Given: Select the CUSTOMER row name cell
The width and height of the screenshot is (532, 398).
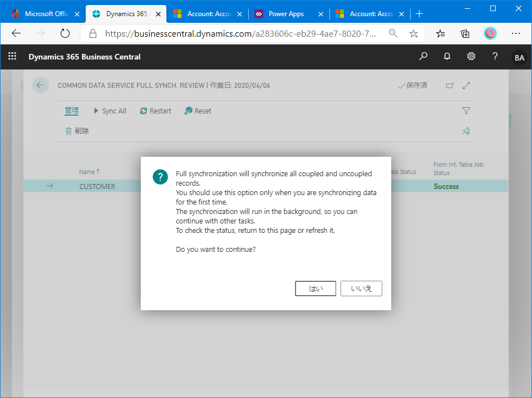Looking at the screenshot, I should 97,186.
